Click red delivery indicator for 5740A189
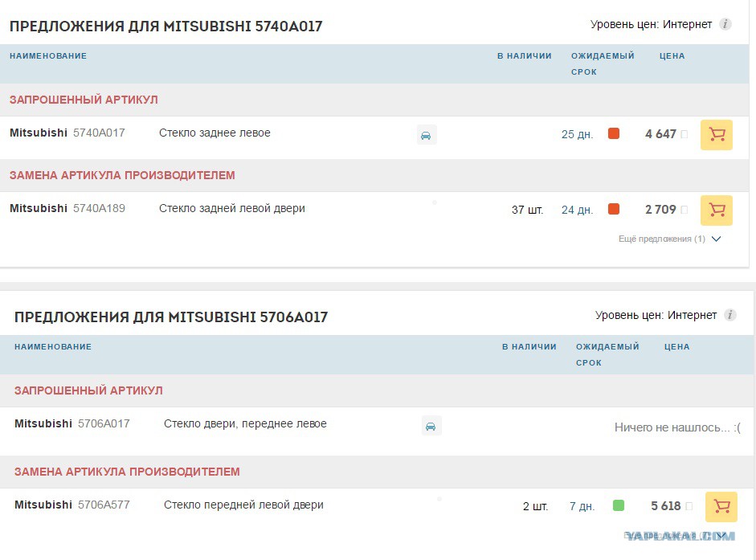This screenshot has height=560, width=756. tap(613, 209)
